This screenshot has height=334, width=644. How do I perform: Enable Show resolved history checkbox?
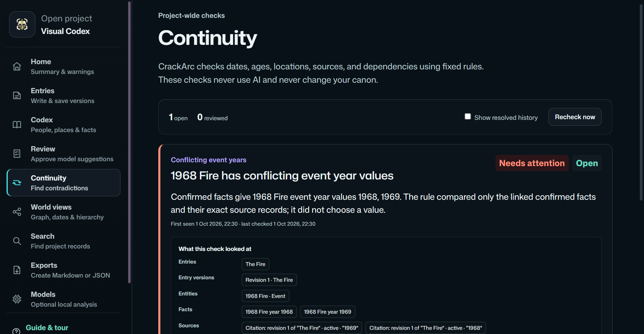pyautogui.click(x=468, y=116)
